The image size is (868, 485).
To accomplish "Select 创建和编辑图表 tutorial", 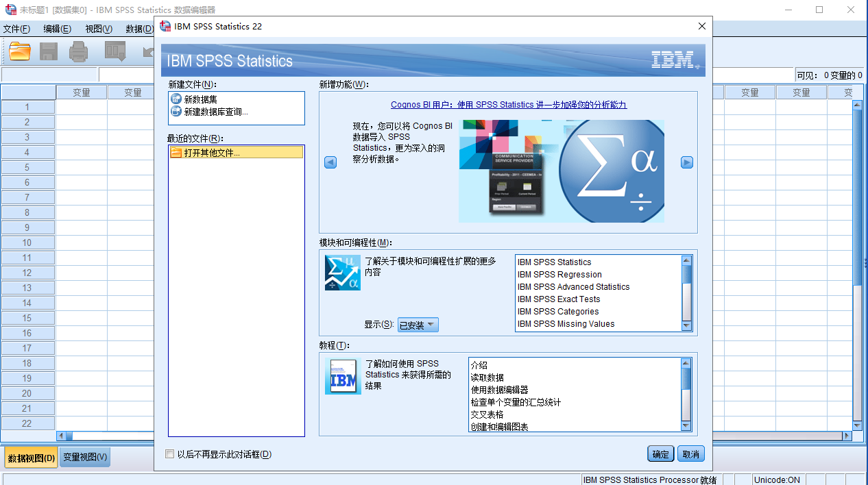I will pos(499,427).
